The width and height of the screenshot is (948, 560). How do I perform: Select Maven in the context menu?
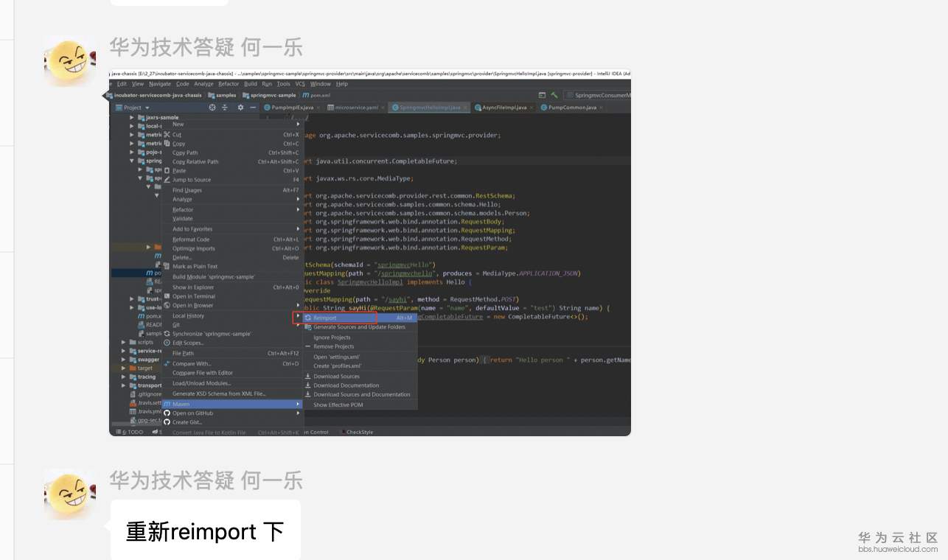click(x=232, y=404)
